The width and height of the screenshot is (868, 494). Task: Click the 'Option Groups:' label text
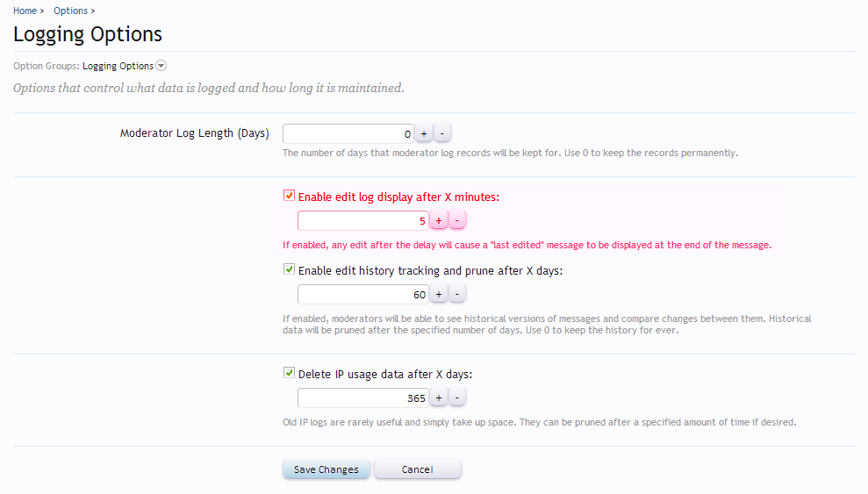tap(47, 66)
